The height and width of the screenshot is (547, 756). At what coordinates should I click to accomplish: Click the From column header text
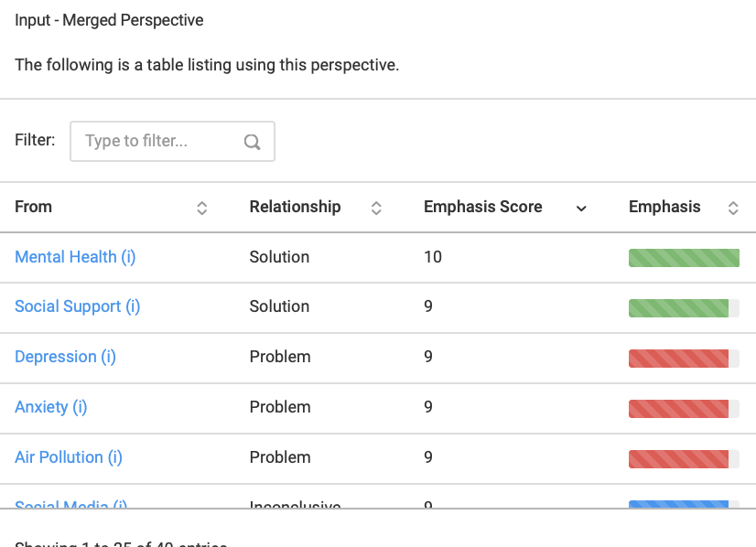(x=33, y=207)
